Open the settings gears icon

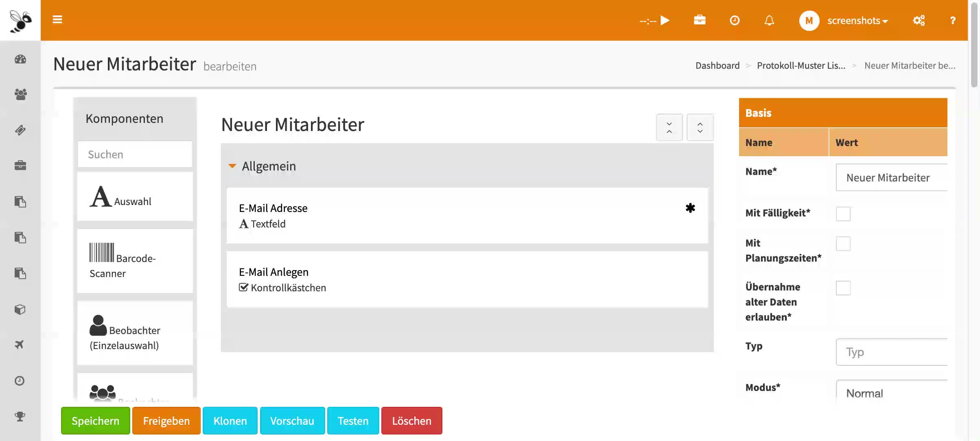point(919,20)
